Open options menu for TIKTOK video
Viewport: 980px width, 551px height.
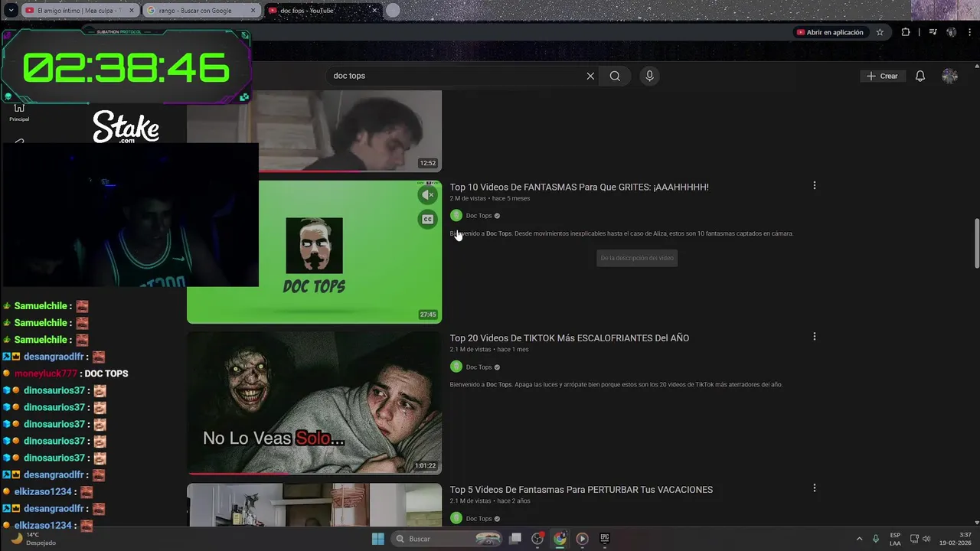814,337
